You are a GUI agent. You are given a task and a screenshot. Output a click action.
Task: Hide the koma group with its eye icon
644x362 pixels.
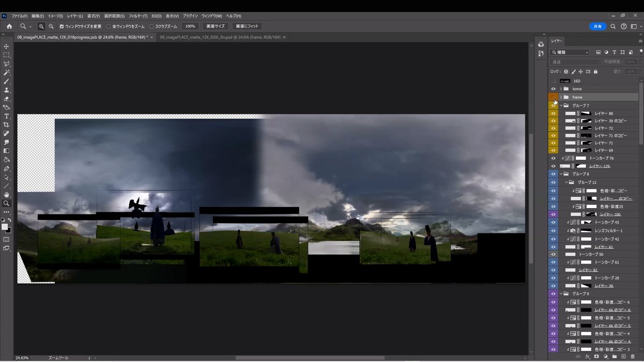pos(553,88)
